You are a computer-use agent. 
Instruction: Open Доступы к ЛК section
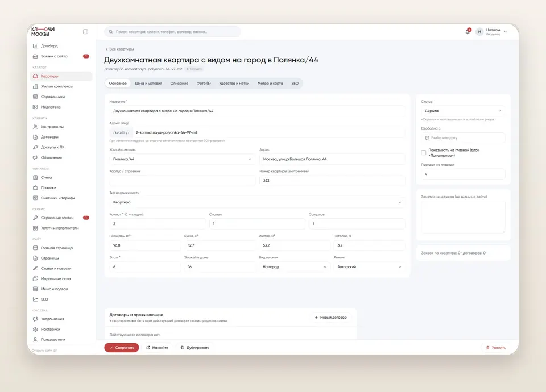(x=61, y=147)
